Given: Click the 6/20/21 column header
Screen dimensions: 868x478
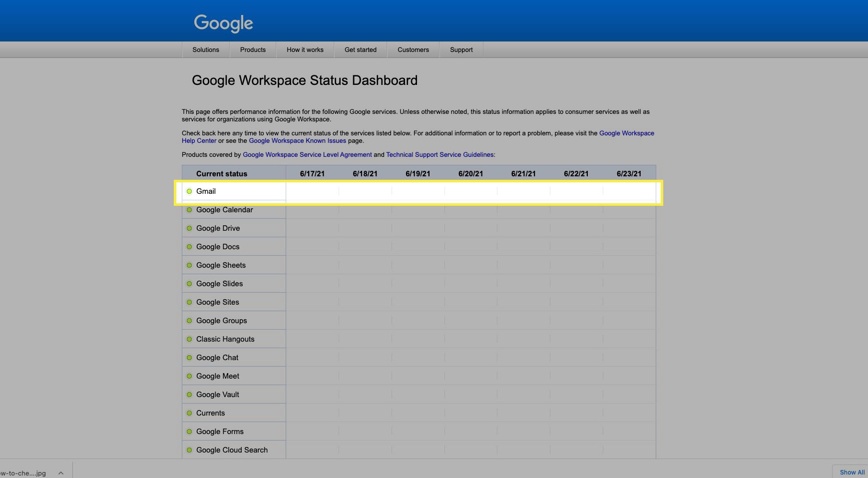Looking at the screenshot, I should point(470,174).
